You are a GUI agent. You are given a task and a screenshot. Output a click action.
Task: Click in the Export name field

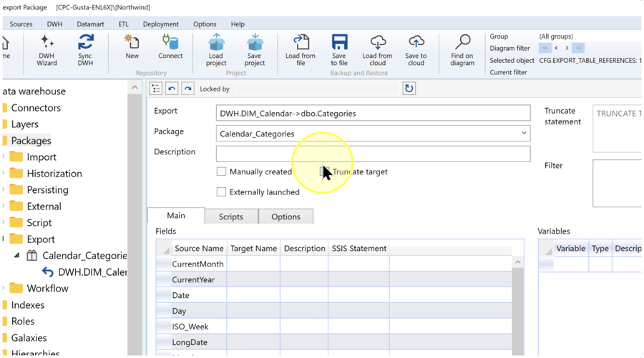(373, 113)
